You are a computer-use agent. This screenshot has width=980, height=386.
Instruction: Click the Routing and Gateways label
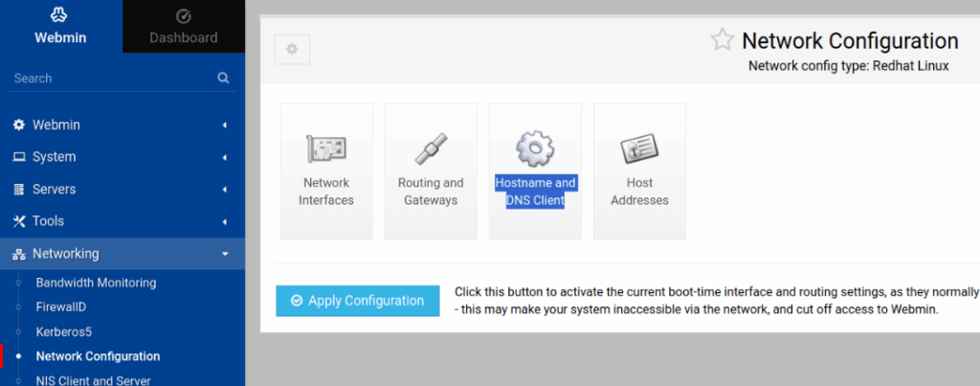click(431, 192)
